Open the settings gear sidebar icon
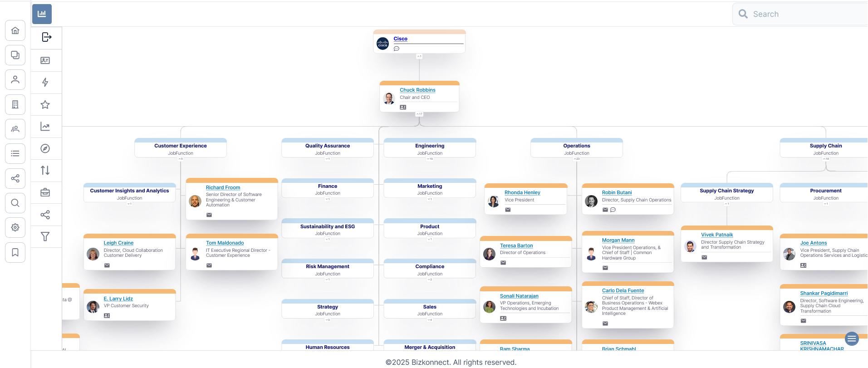 (15, 227)
